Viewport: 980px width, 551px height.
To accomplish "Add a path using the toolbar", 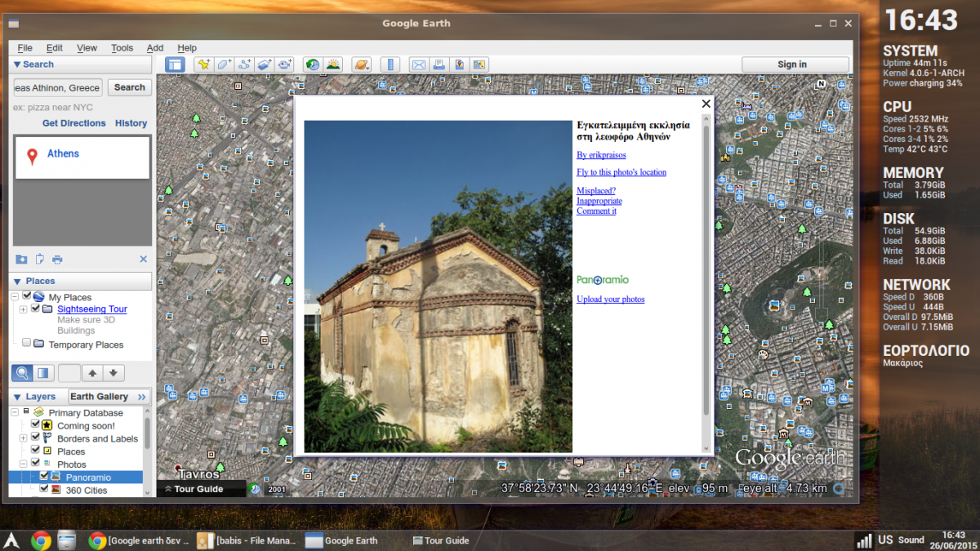I will [x=244, y=64].
